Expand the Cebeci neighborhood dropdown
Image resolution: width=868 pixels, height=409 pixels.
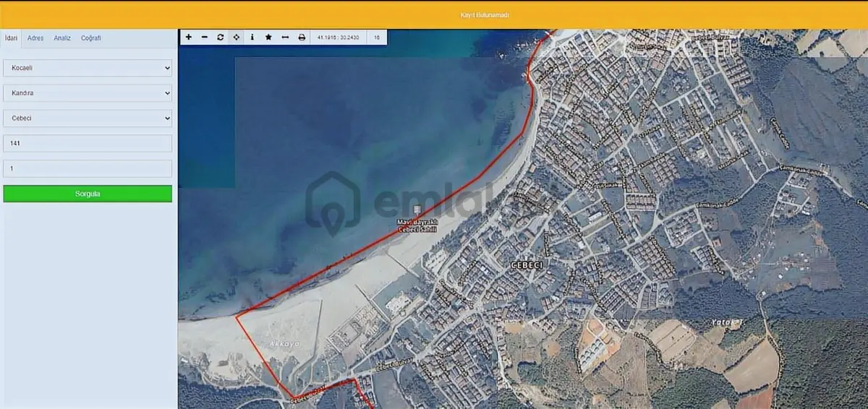88,118
